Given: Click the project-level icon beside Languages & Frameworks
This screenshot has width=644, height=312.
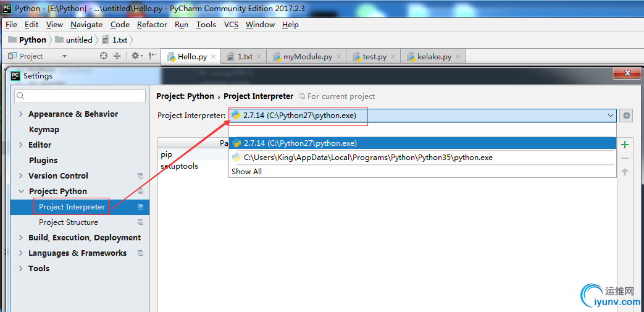Looking at the screenshot, I should (140, 253).
